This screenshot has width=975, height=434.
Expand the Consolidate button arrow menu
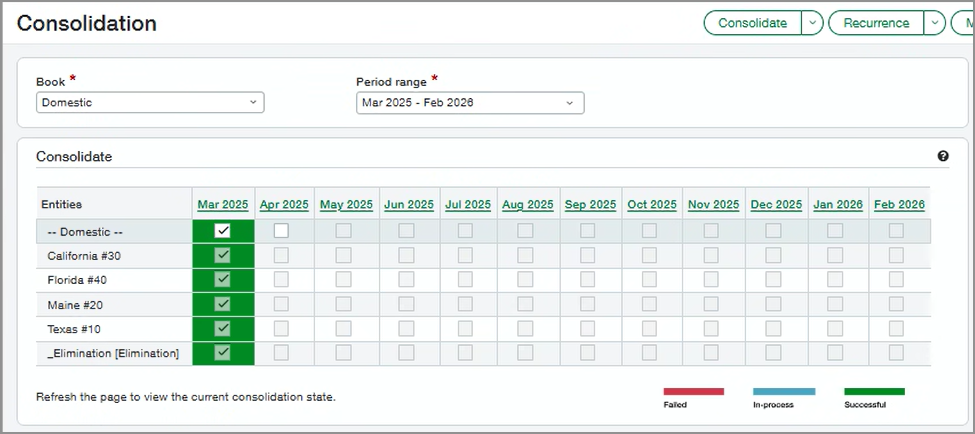pyautogui.click(x=813, y=23)
